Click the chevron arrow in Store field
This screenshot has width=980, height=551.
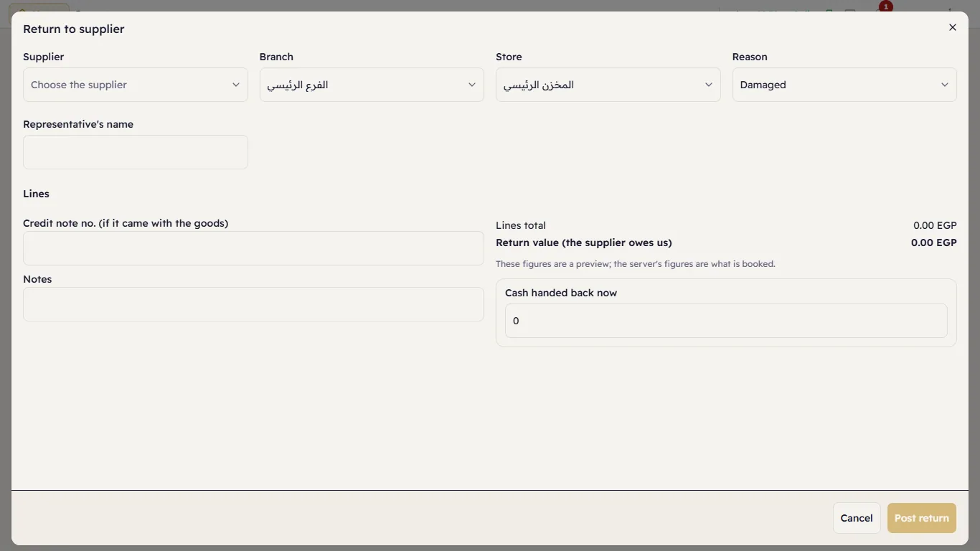tap(709, 85)
